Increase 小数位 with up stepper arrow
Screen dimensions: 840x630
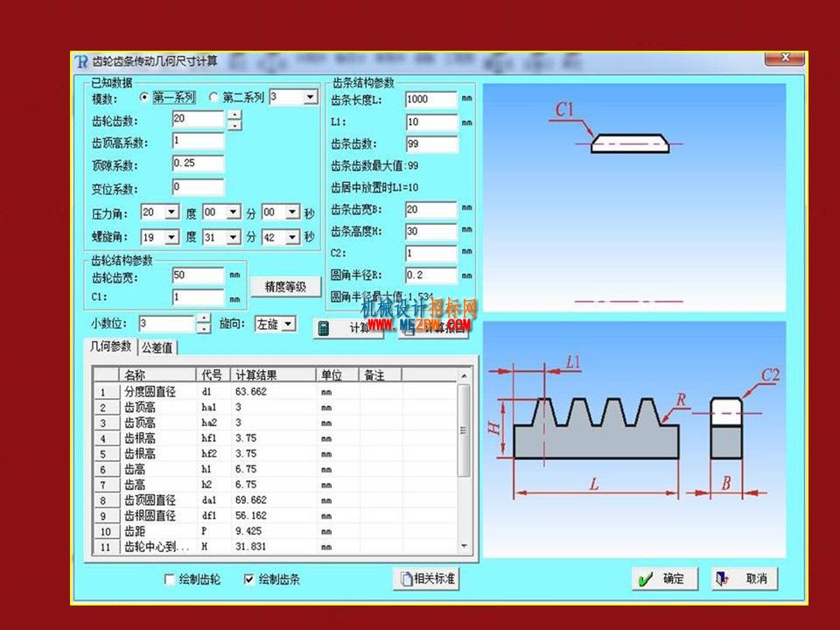point(203,318)
